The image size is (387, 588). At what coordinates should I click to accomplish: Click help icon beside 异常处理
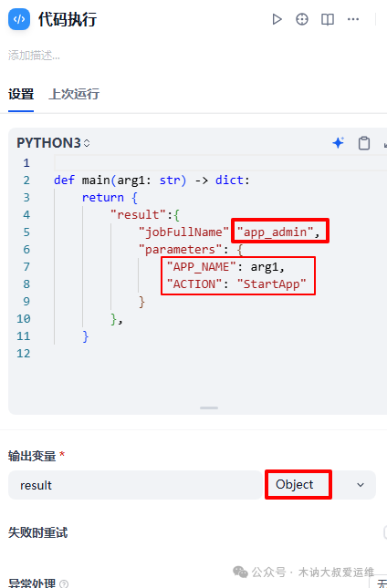64,583
